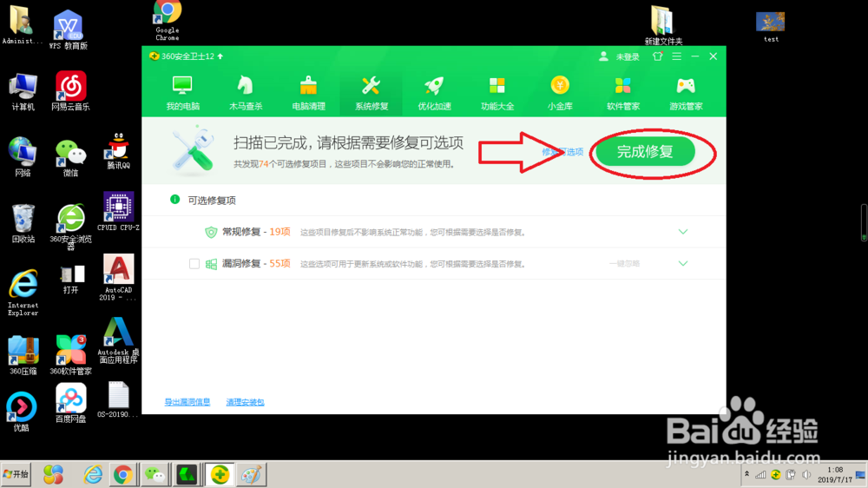Switch to 木马查杀 tab
The image size is (868, 488).
246,93
